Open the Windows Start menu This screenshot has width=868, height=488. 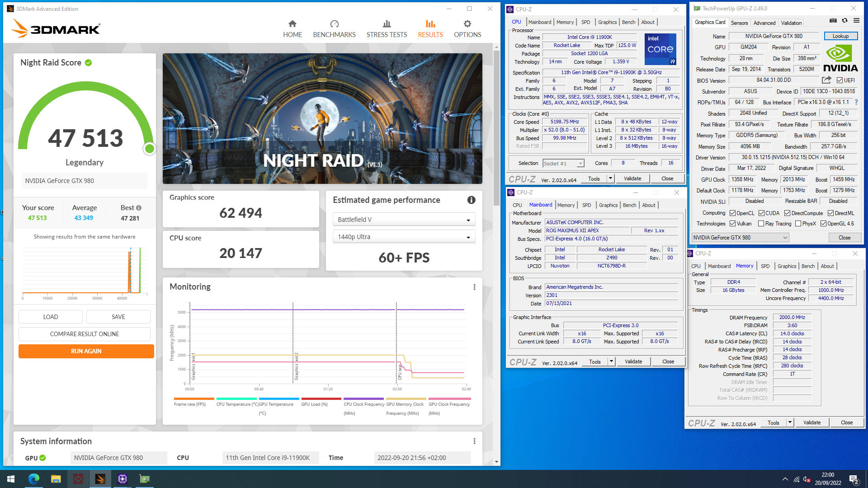[11, 479]
